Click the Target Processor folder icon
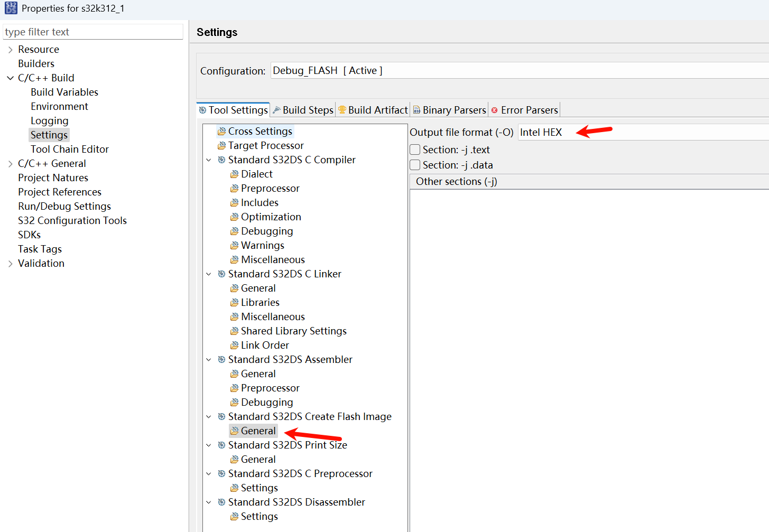The image size is (769, 532). [222, 145]
